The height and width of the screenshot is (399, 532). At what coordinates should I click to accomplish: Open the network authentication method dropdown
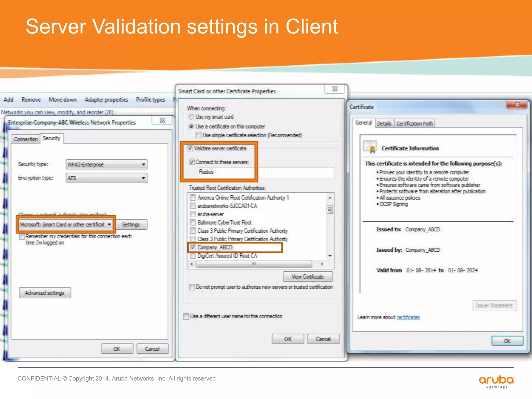click(x=66, y=224)
